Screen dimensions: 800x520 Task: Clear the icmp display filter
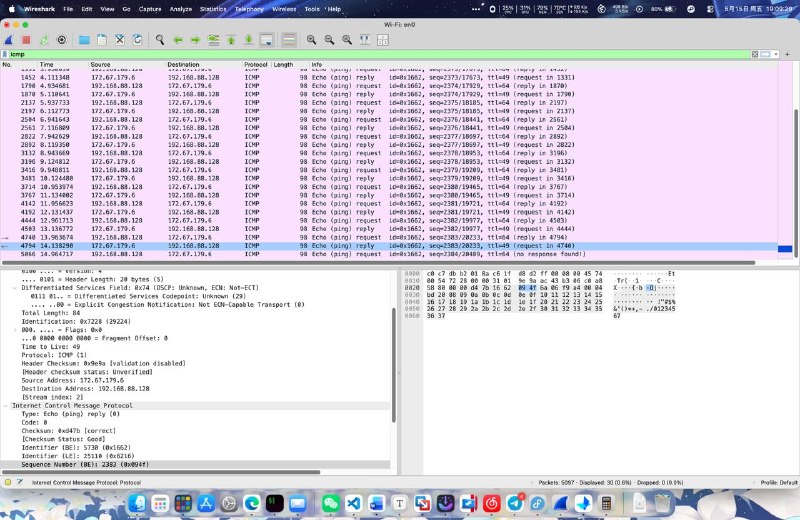[755, 54]
